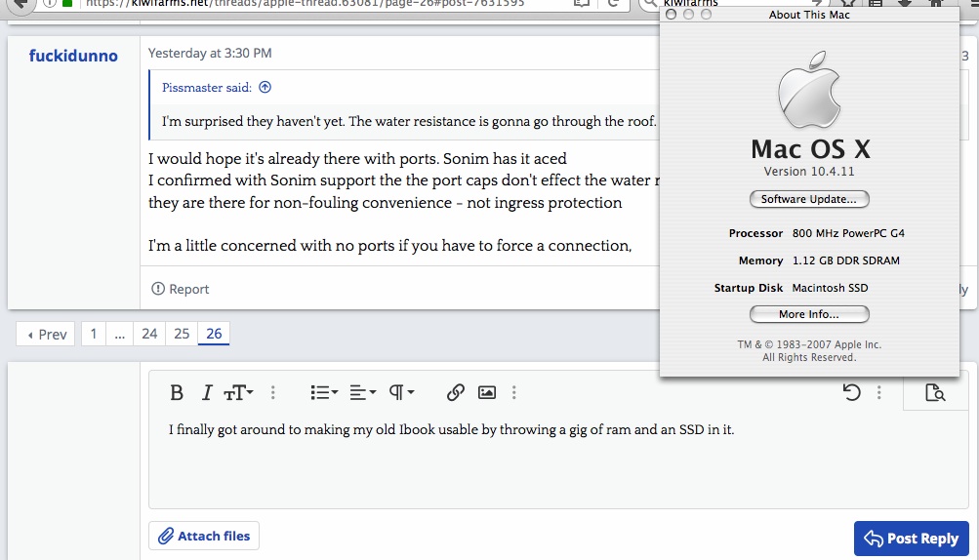979x560 pixels.
Task: Open the paragraph format dropdown
Action: 401,393
